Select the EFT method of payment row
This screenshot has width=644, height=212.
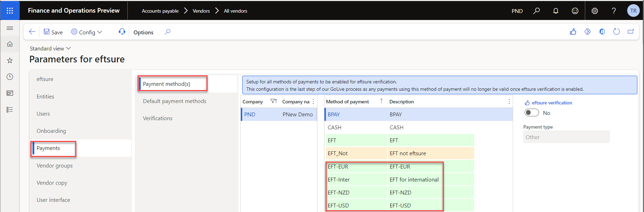coord(419,140)
